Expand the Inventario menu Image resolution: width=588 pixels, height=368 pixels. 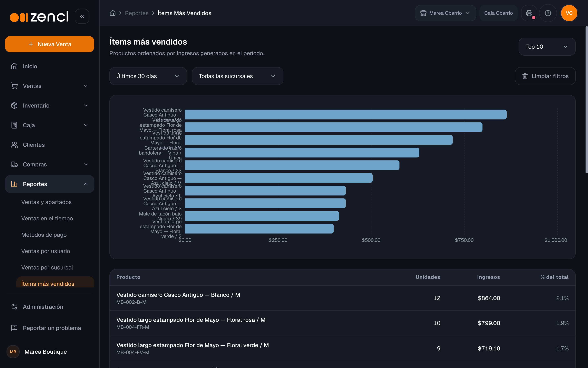50,105
